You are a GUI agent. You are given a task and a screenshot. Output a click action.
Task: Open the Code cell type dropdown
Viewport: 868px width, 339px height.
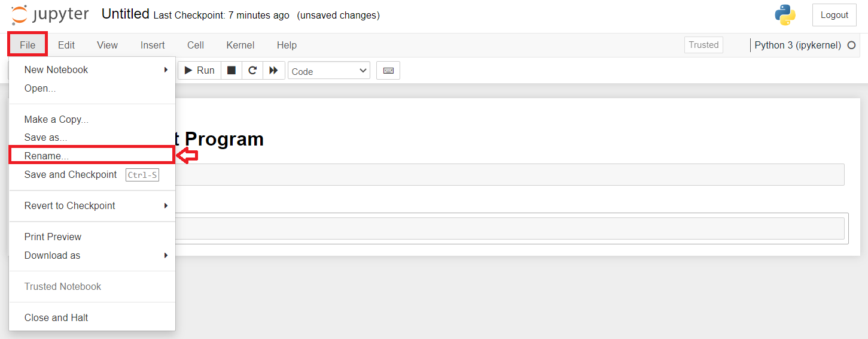328,71
